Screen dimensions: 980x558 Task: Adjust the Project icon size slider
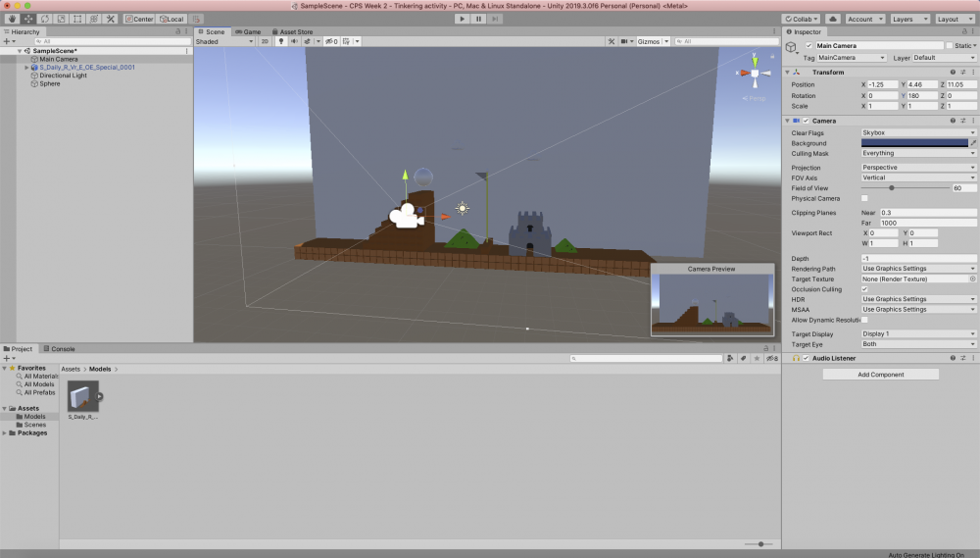pyautogui.click(x=759, y=544)
